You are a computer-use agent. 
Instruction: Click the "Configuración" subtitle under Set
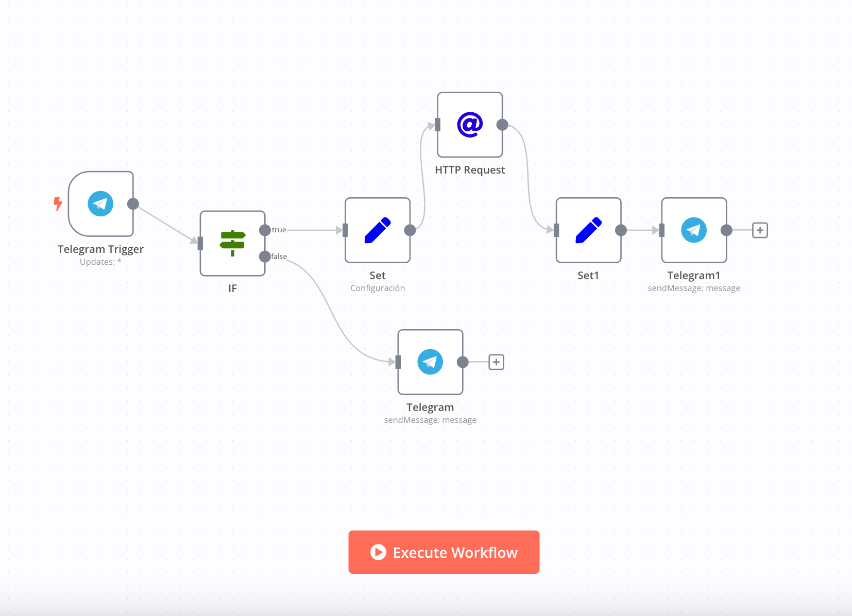(x=378, y=288)
